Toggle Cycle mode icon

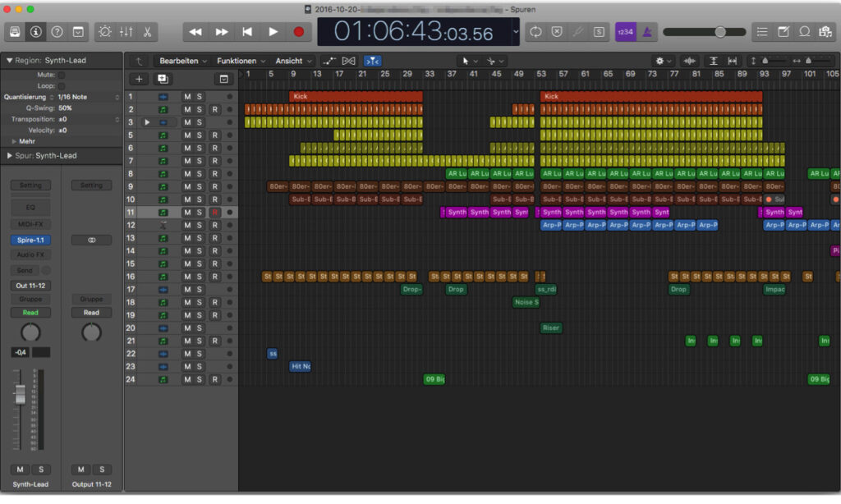click(x=535, y=32)
